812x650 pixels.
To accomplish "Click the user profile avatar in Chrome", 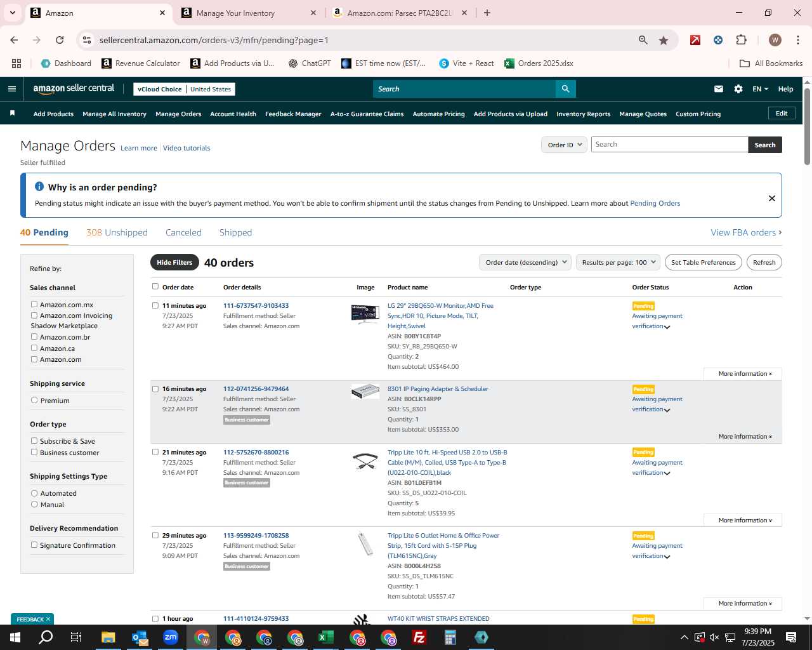I will [x=775, y=40].
